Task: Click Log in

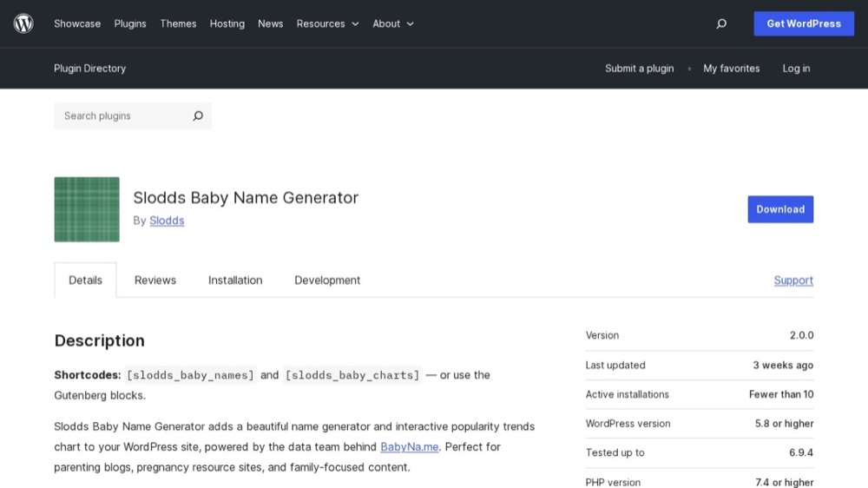Action: pos(796,68)
